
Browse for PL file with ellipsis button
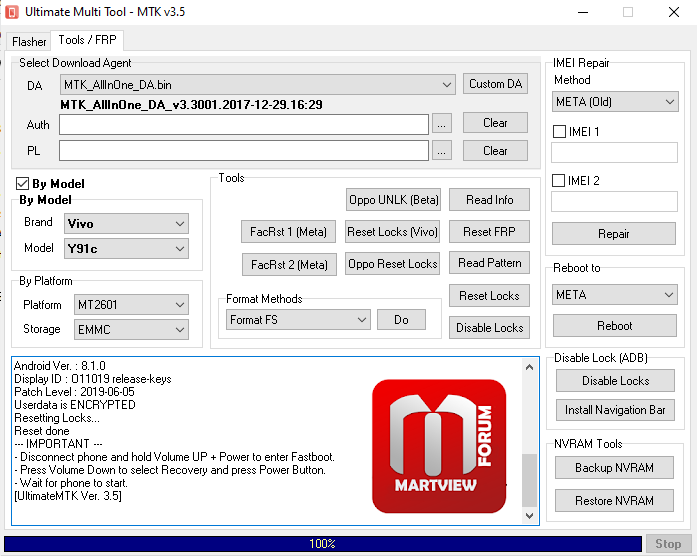[x=441, y=151]
